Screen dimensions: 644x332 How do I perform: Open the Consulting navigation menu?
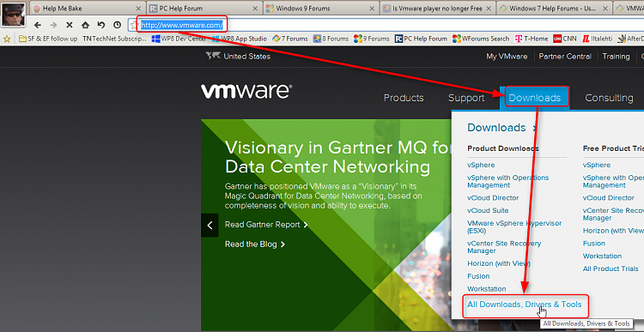(609, 98)
